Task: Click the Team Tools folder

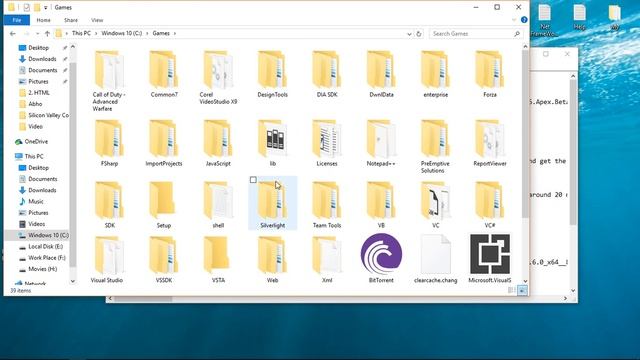Action: [x=327, y=204]
